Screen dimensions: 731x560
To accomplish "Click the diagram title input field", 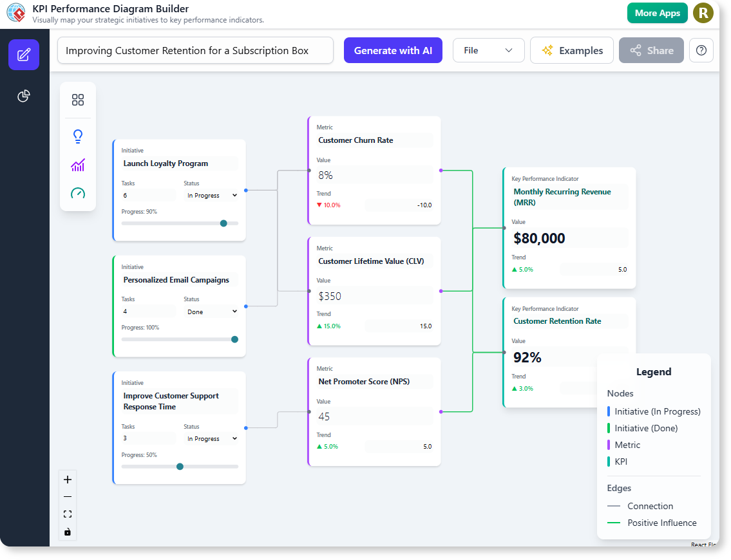I will point(195,50).
